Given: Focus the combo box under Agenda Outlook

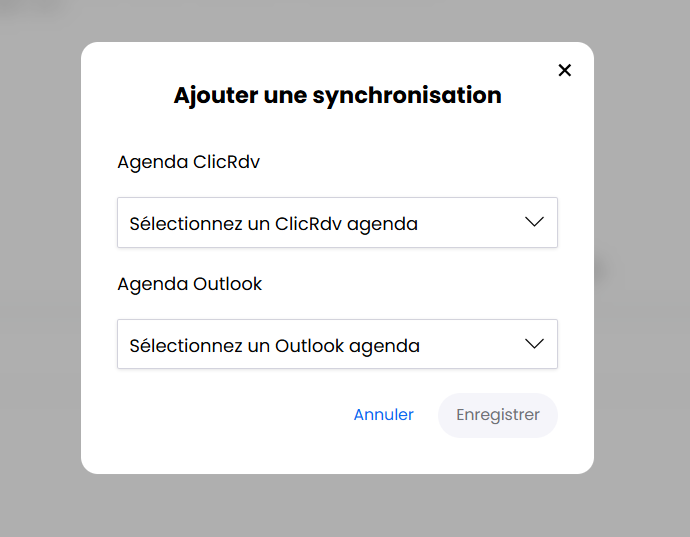Looking at the screenshot, I should (x=337, y=345).
